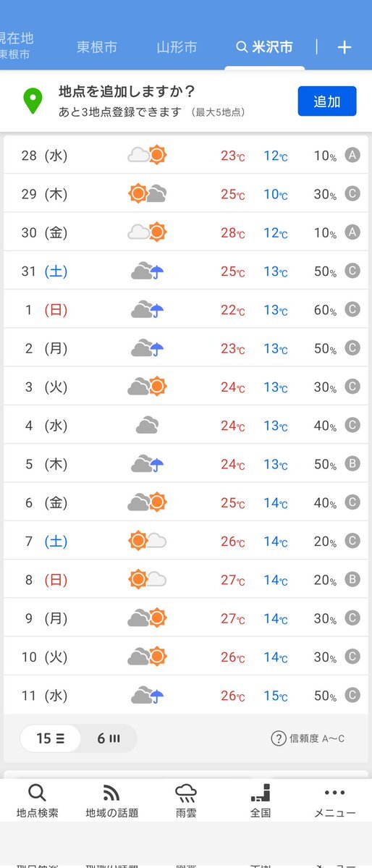Open the 1 (日) forecast row
Screen dimensions: 372x868
coord(186,309)
